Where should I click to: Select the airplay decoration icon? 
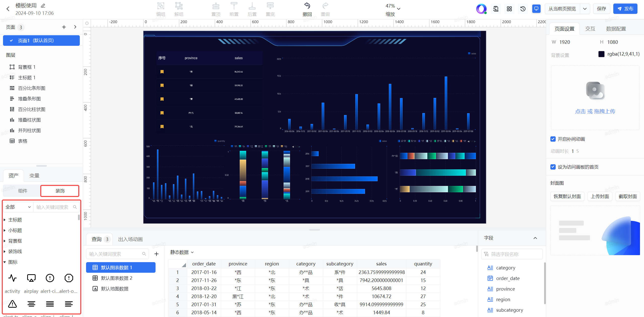coord(31,278)
